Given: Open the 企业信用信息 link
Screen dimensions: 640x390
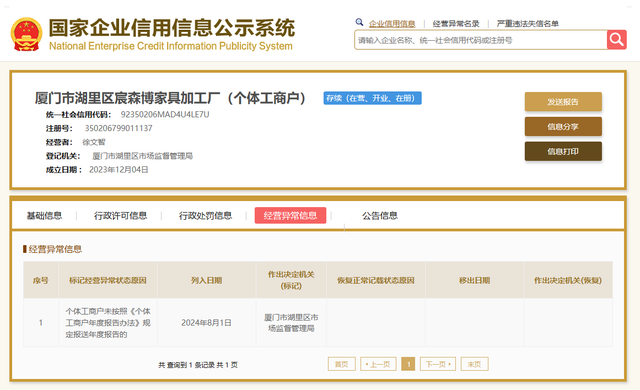Looking at the screenshot, I should (392, 24).
